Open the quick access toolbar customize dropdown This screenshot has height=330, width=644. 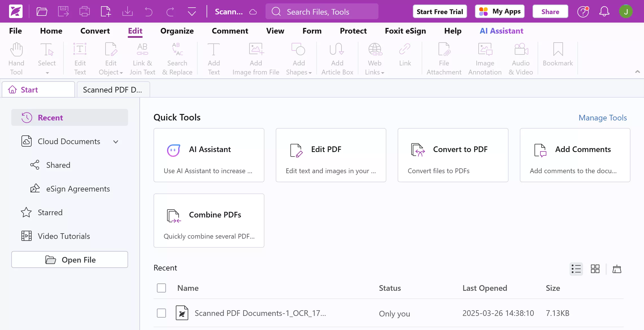192,12
